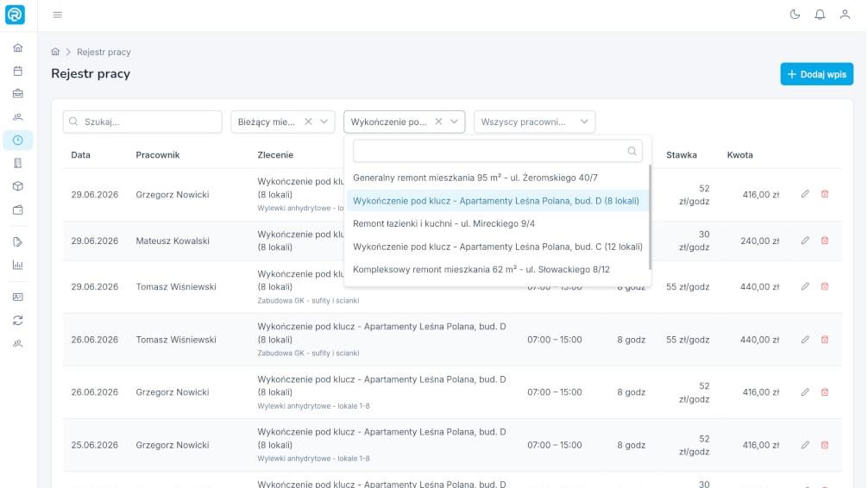868x488 pixels.
Task: Open user profile icon
Action: click(845, 15)
